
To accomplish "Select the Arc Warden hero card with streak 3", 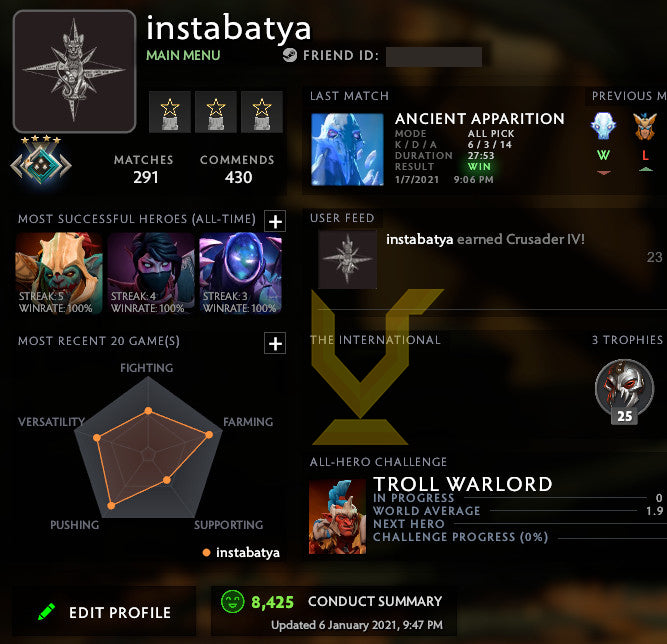I will click(x=241, y=273).
